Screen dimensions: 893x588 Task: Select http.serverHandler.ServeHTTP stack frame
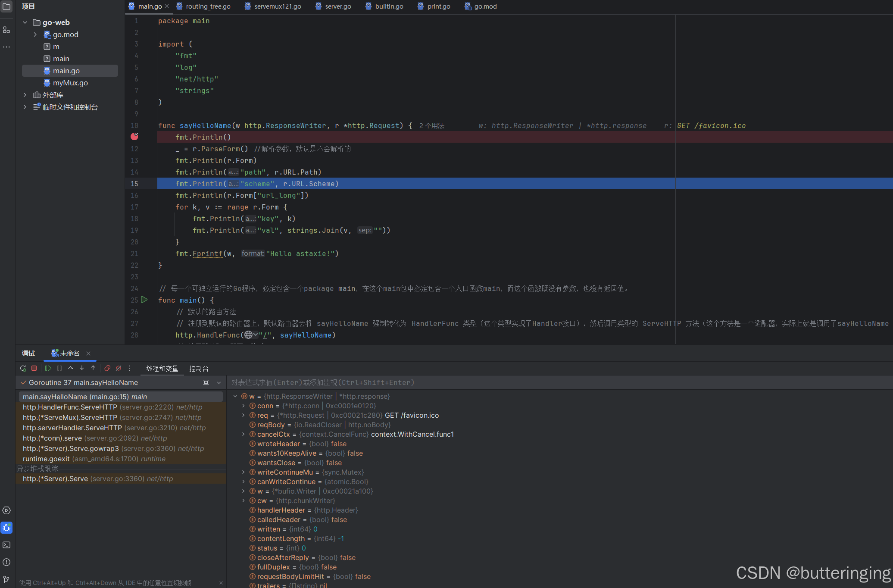[121, 428]
